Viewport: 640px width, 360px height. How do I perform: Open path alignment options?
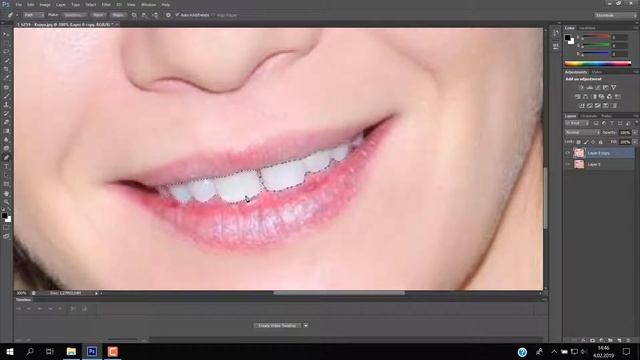[x=145, y=15]
